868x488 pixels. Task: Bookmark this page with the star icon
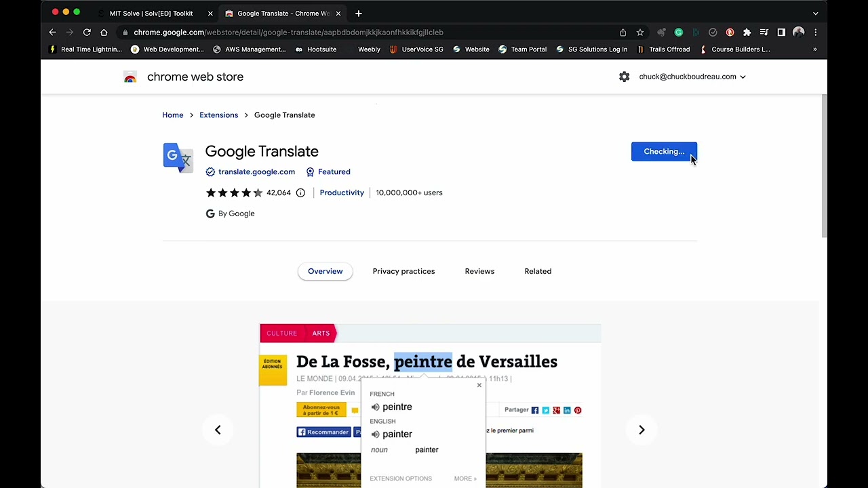click(639, 32)
